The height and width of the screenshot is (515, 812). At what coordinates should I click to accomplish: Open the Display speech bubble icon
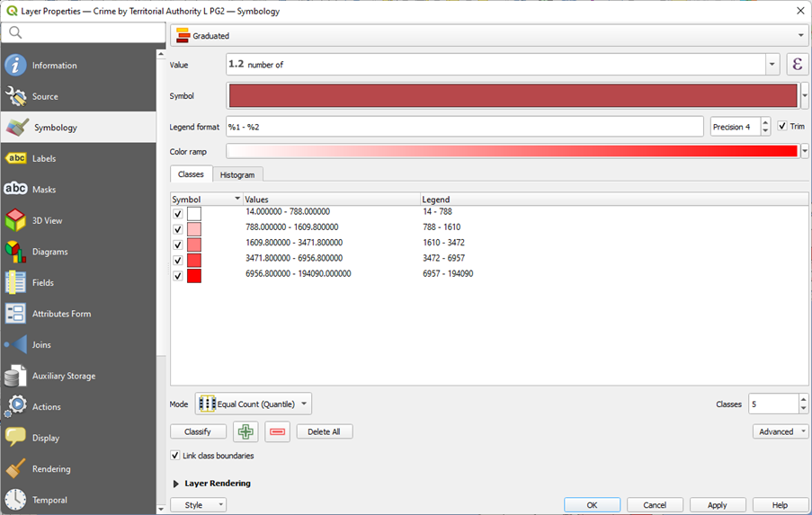click(x=15, y=438)
